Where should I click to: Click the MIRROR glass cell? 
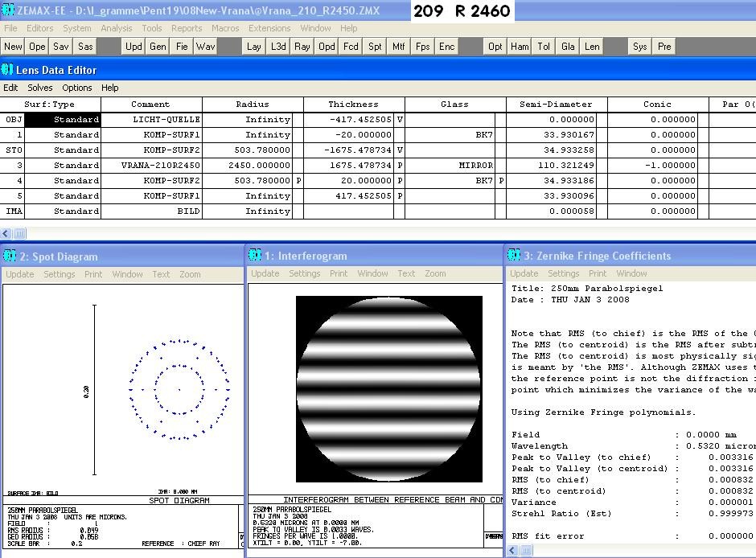[450, 166]
